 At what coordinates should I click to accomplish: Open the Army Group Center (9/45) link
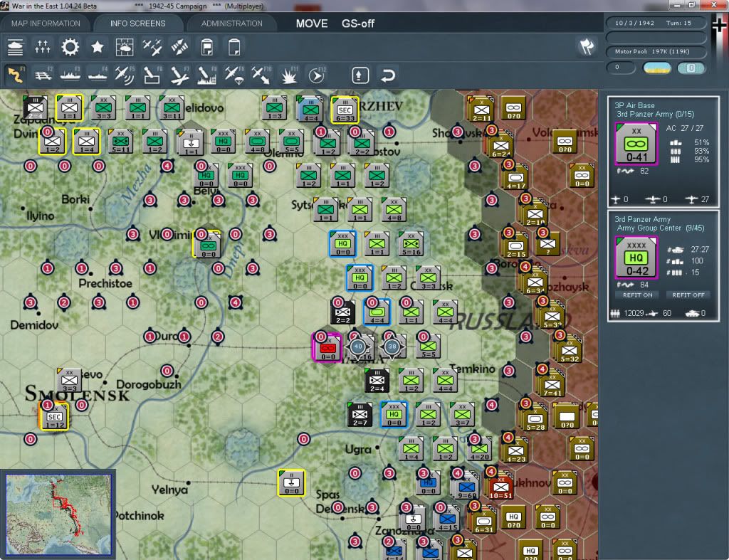pos(661,228)
